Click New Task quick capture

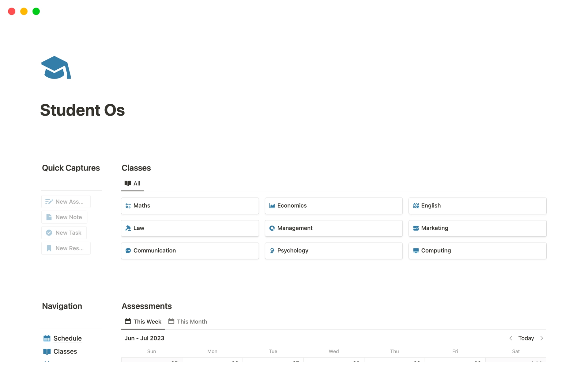(x=64, y=232)
